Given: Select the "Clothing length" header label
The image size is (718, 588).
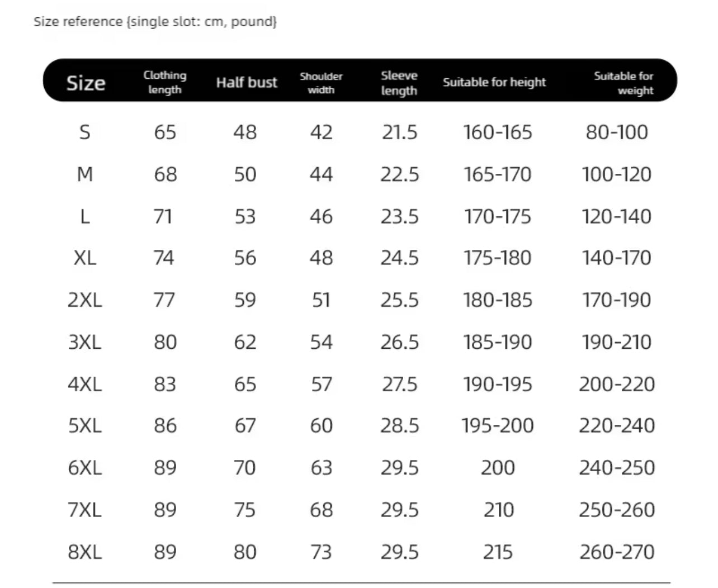Looking at the screenshot, I should coord(164,82).
